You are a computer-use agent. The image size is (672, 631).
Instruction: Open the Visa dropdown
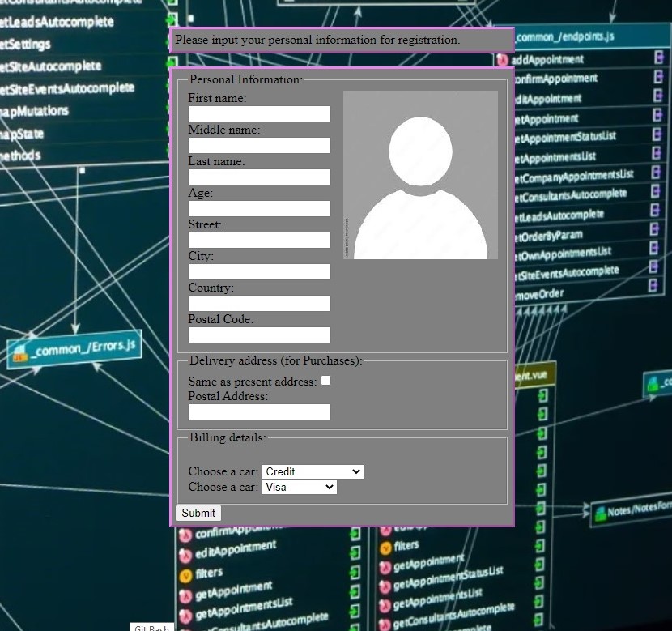click(x=299, y=487)
